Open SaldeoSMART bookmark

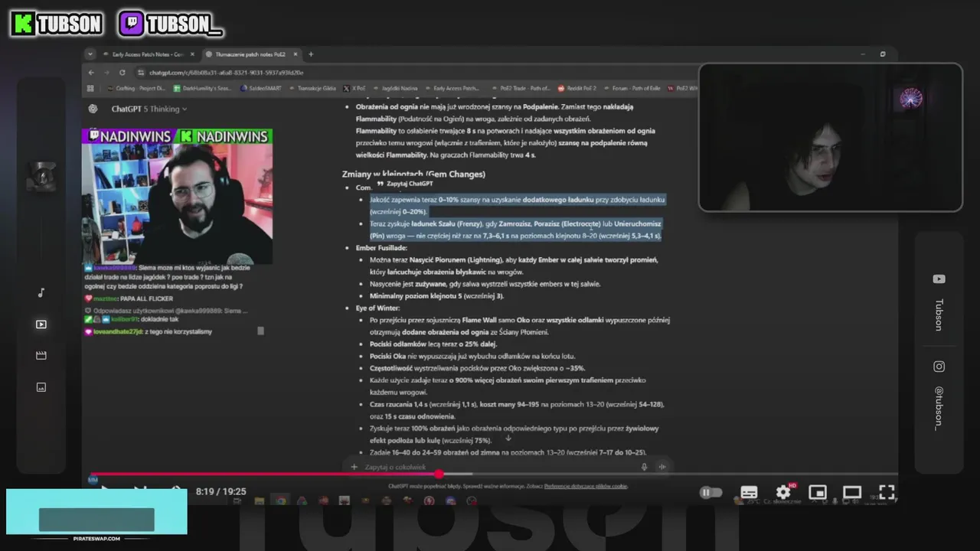(x=261, y=88)
